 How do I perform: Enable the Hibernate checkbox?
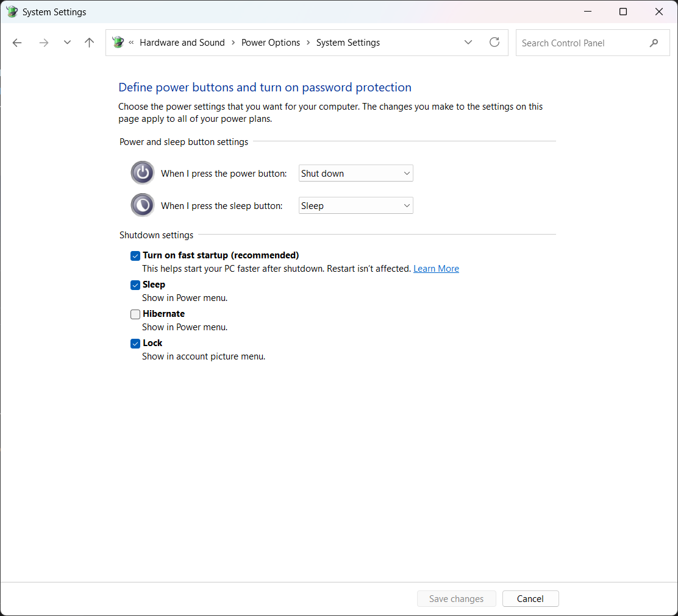pyautogui.click(x=135, y=314)
